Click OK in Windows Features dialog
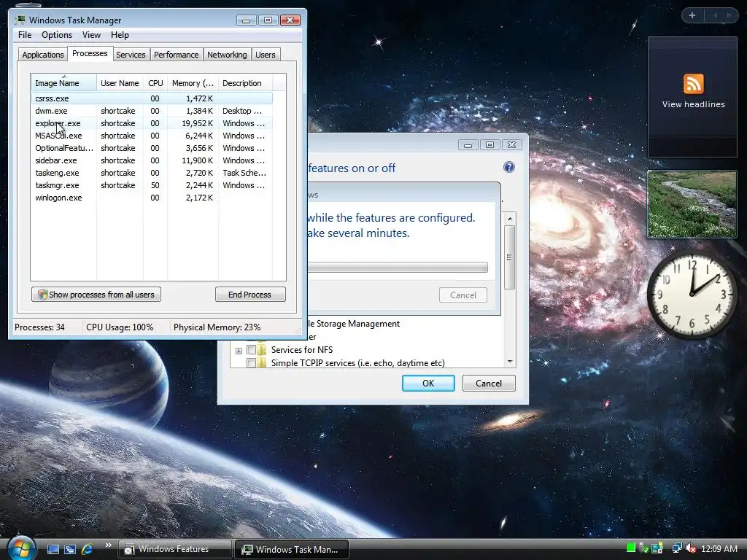747x560 pixels. coord(428,384)
